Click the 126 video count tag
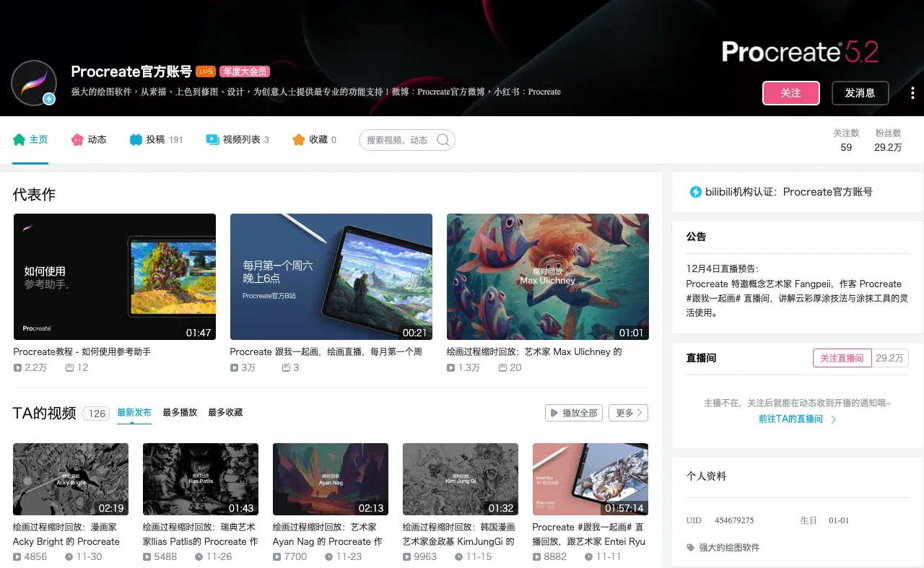The height and width of the screenshot is (568, 924). pos(96,414)
